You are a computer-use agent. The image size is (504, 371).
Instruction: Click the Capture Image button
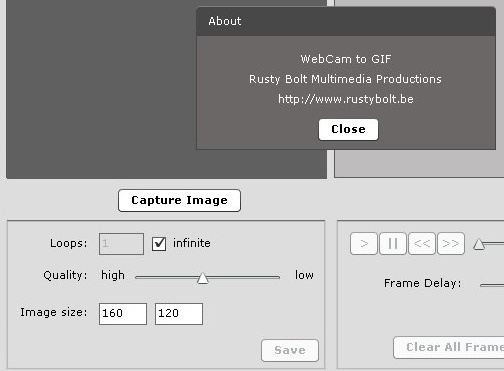coord(179,200)
